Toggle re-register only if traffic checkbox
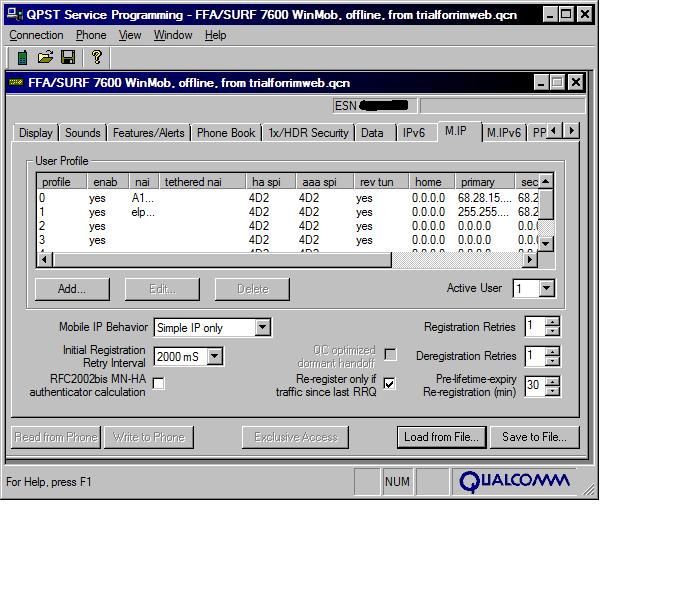699x596 pixels. click(x=390, y=383)
